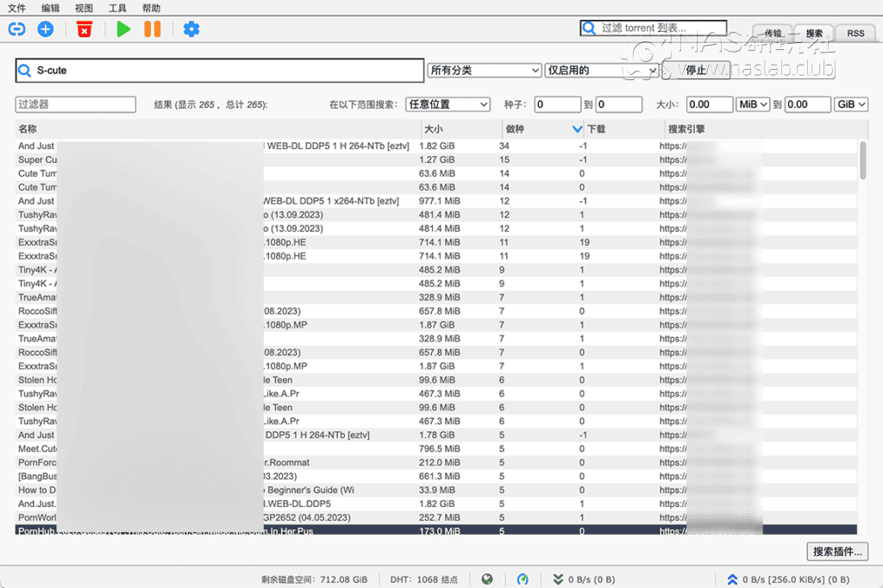Viewport: 883px width, 588px height.
Task: Click the globe connectivity icon in status bar
Action: coord(487,579)
